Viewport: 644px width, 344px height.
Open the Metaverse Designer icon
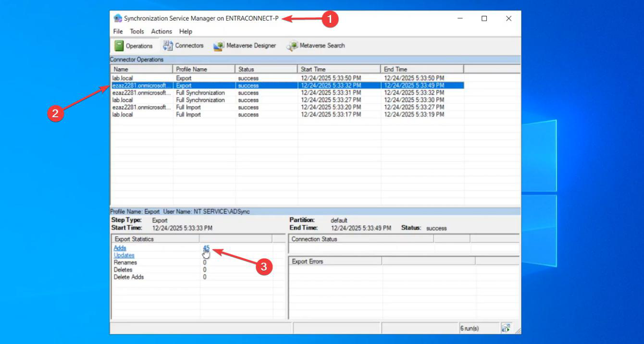[x=219, y=46]
